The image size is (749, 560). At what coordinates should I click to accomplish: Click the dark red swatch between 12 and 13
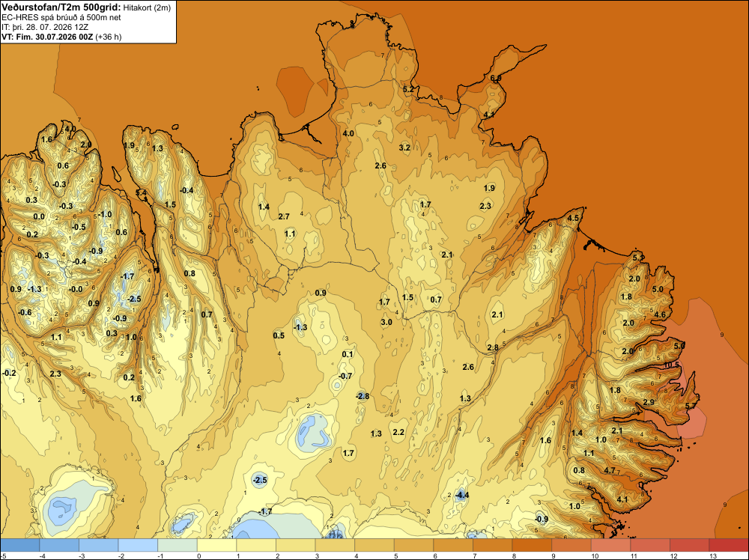(689, 545)
